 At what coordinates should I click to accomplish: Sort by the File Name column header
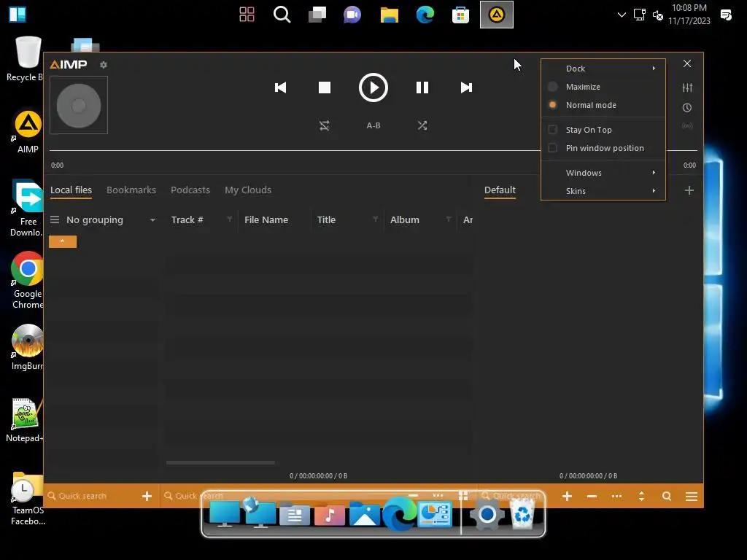click(266, 220)
